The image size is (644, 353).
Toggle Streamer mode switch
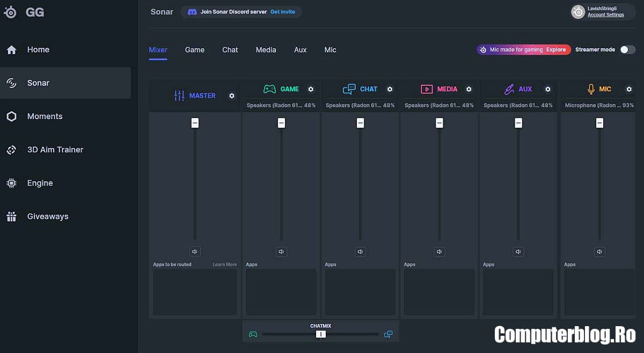coord(627,49)
